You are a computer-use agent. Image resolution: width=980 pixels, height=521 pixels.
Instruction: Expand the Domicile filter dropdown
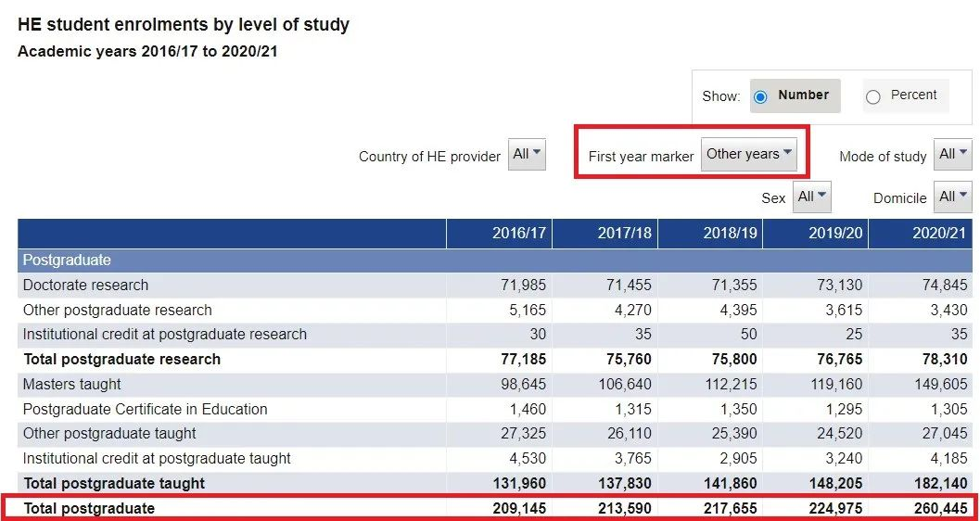coord(952,197)
